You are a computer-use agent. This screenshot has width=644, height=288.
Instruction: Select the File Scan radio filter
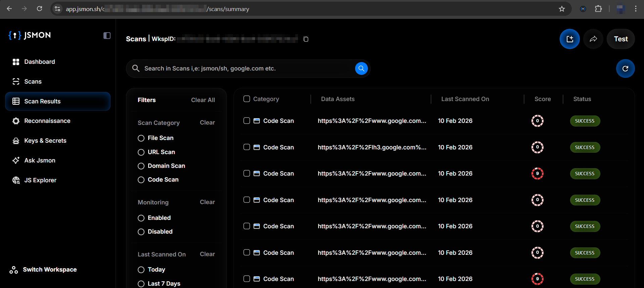coord(141,138)
